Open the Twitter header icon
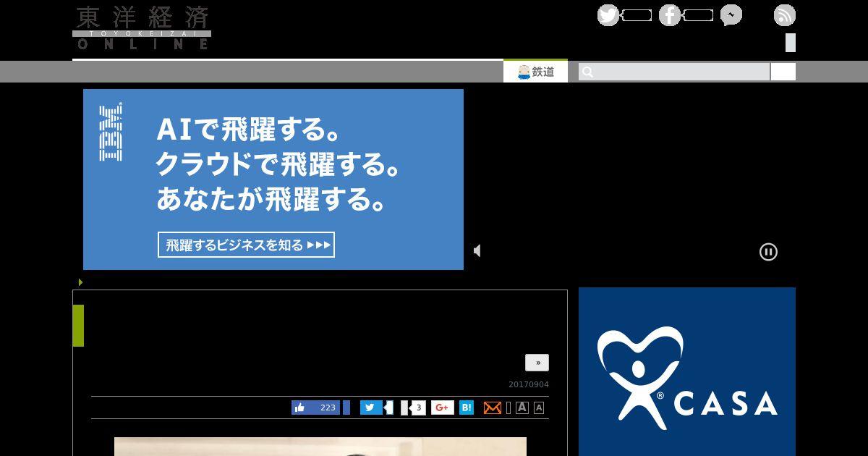Viewport: 868px width, 456px height. point(608,15)
